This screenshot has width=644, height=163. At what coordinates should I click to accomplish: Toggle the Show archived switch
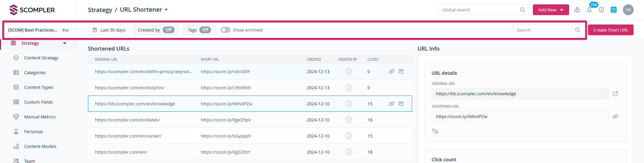coord(226,30)
